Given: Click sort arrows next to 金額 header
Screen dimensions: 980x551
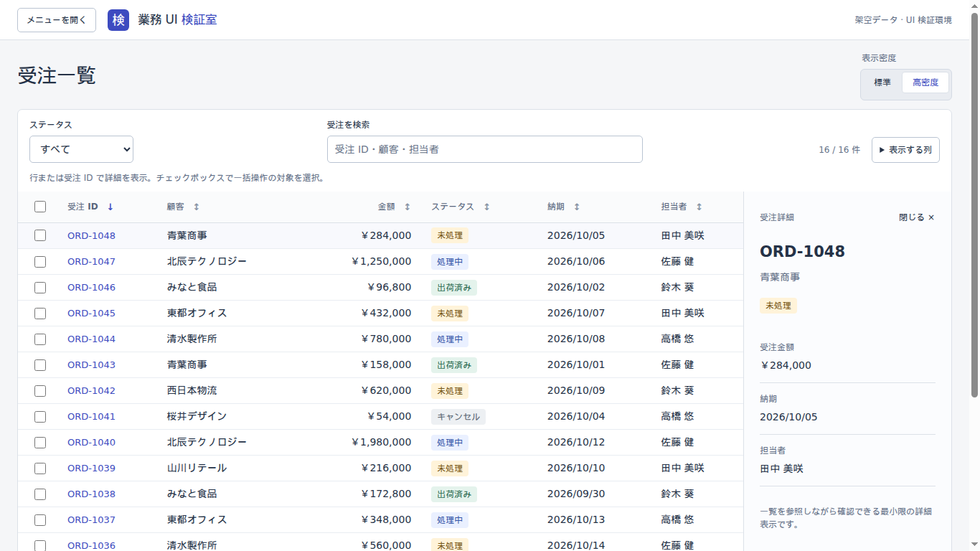Looking at the screenshot, I should click(407, 207).
